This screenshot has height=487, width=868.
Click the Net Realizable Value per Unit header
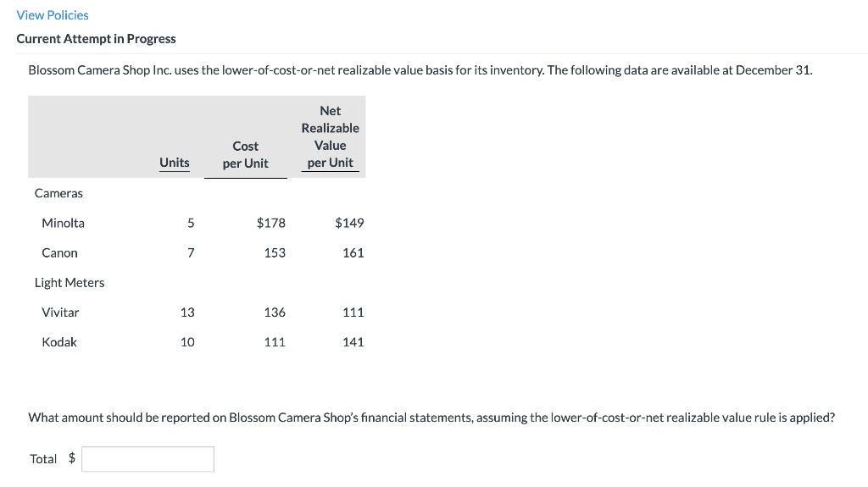(331, 136)
